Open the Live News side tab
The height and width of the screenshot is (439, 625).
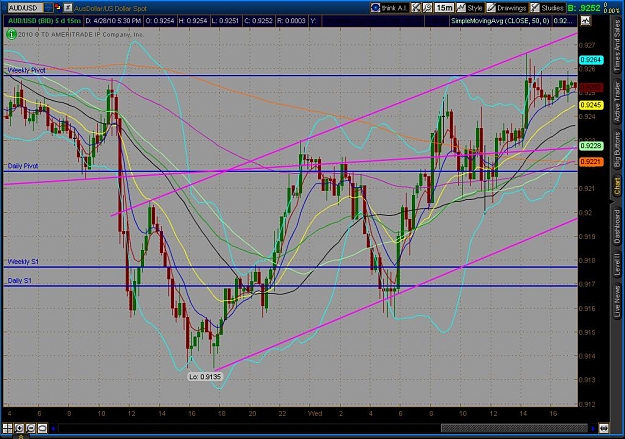click(x=617, y=302)
